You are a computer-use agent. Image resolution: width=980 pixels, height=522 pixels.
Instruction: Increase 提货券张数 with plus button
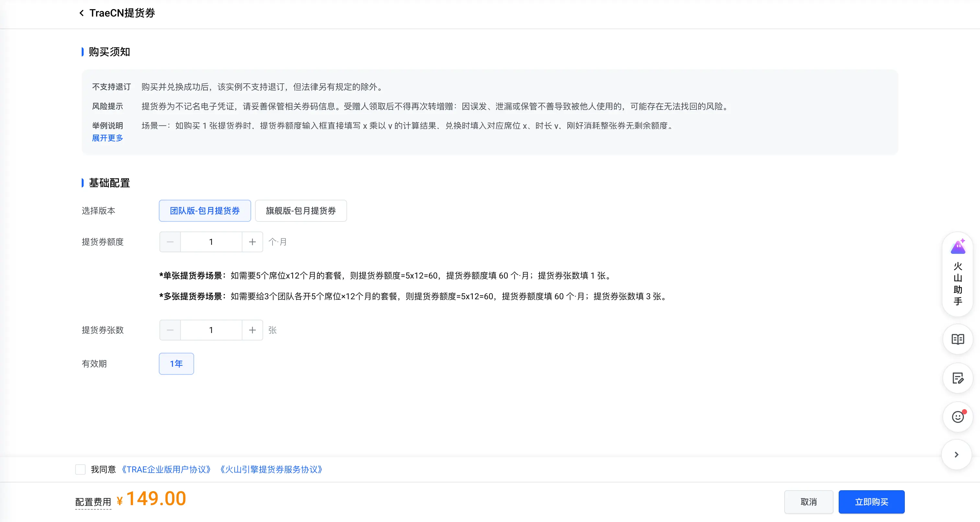(x=252, y=330)
